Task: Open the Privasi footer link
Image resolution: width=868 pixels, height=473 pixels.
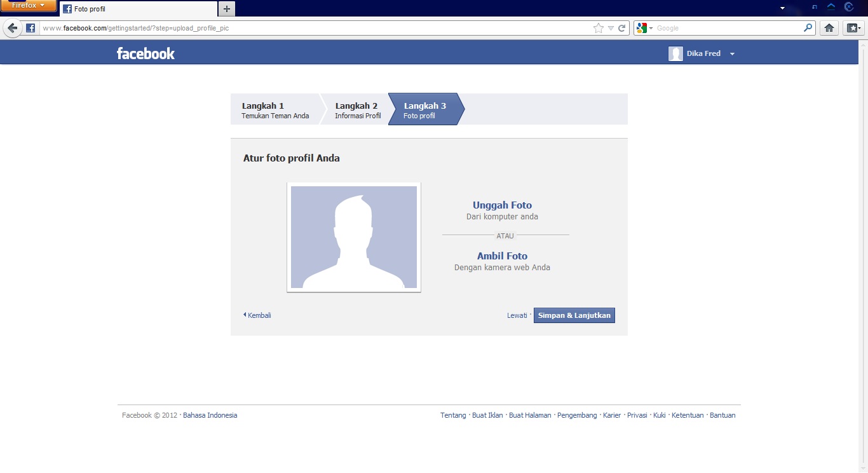Action: pos(637,415)
